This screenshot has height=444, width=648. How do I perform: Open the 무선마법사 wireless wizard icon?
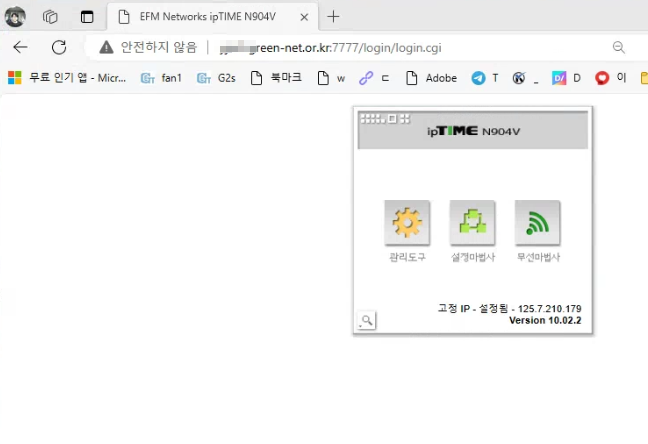click(538, 222)
